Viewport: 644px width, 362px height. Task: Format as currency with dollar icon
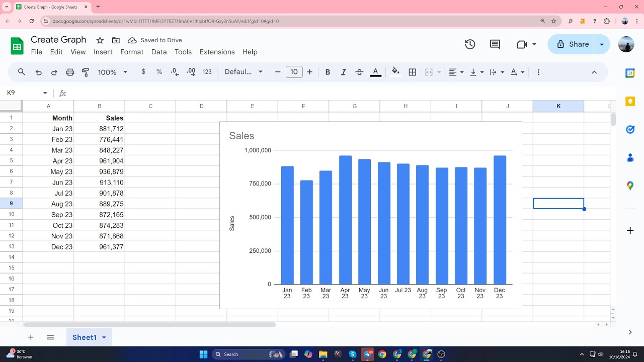(143, 72)
